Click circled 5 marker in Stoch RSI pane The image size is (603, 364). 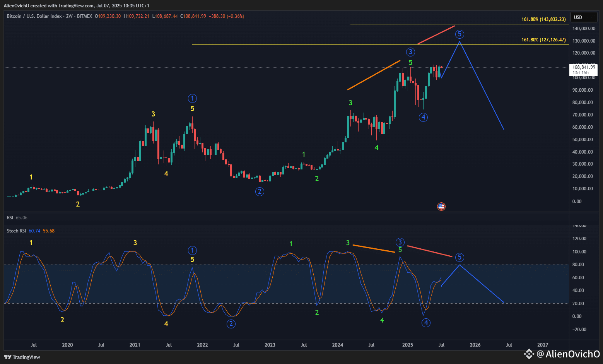[x=459, y=257]
